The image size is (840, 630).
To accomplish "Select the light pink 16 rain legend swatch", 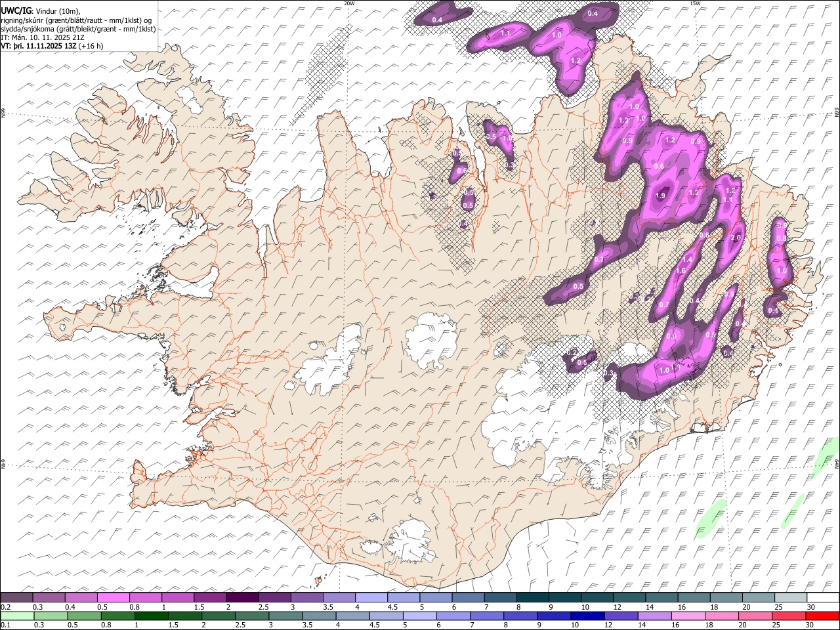I will [x=688, y=616].
